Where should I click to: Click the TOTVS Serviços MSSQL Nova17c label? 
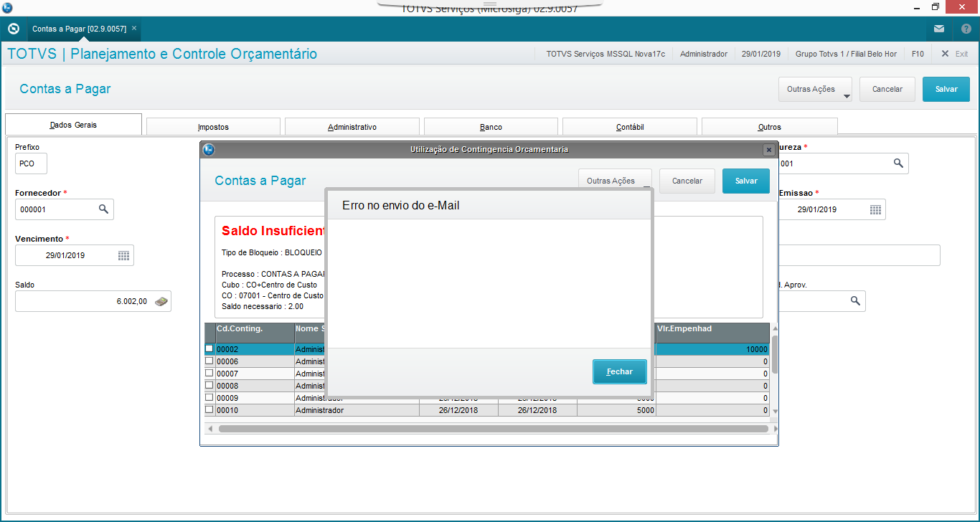click(606, 54)
